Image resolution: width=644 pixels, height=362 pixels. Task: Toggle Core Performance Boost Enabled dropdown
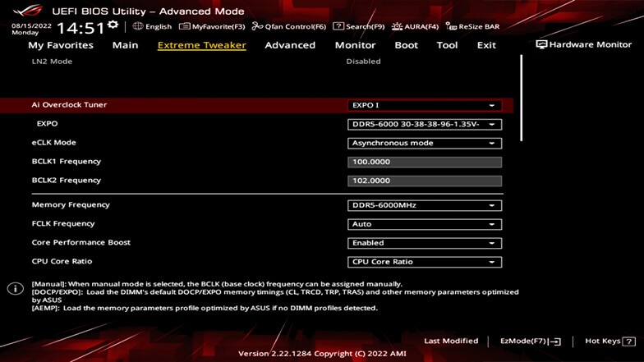click(x=424, y=243)
